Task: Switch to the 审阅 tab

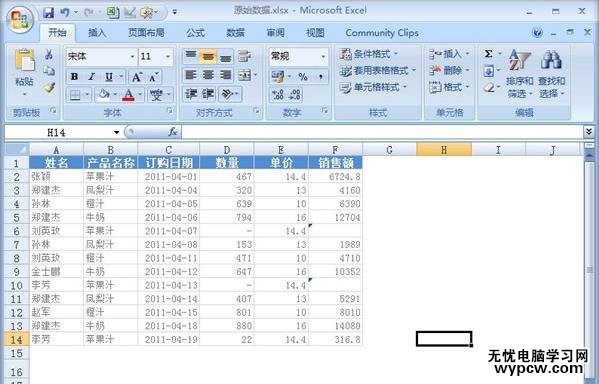Action: pyautogui.click(x=275, y=33)
